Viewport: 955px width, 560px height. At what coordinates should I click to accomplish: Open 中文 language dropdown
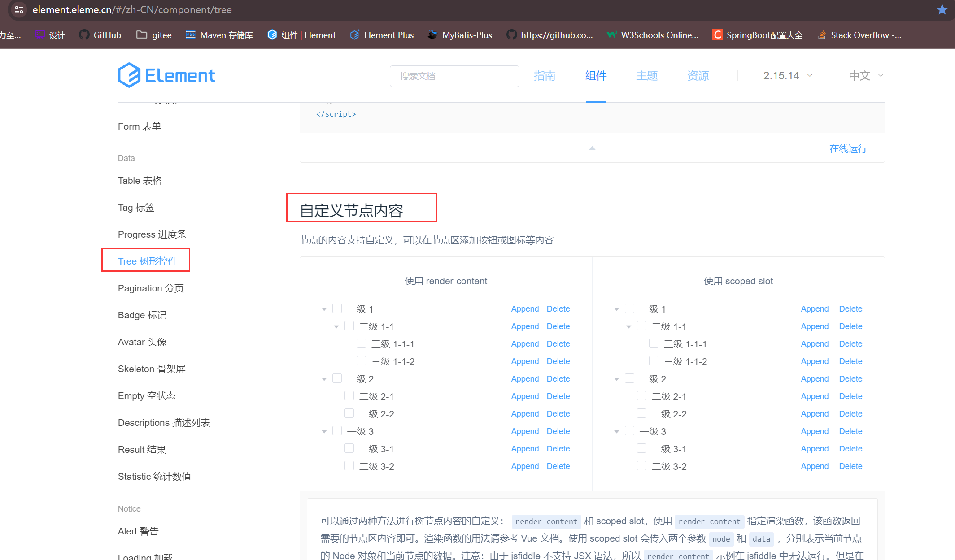[x=866, y=76]
